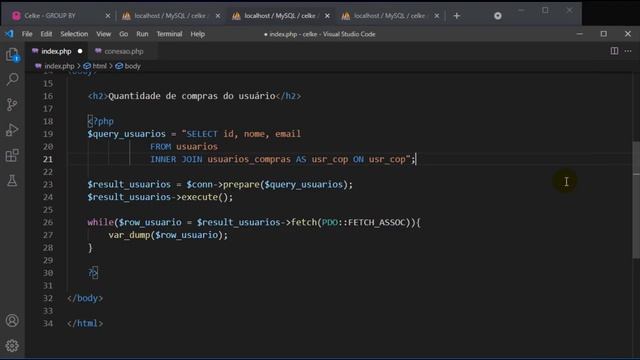640x360 pixels.
Task: Maximize the Visual Studio Code window
Action: pyautogui.click(x=604, y=34)
